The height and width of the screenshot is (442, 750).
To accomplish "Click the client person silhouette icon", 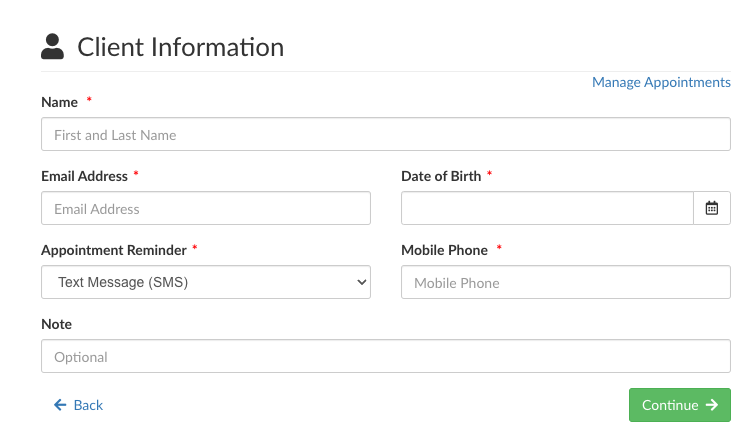I will pos(53,46).
